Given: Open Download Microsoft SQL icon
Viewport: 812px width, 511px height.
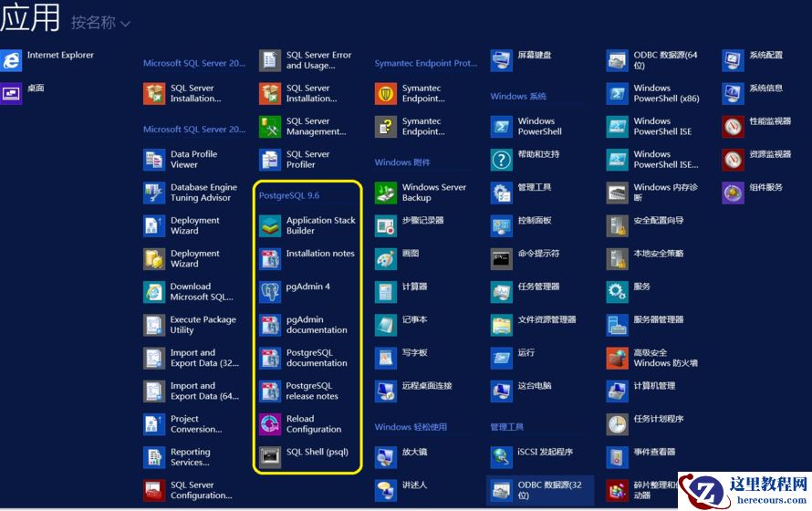Looking at the screenshot, I should pos(154,293).
